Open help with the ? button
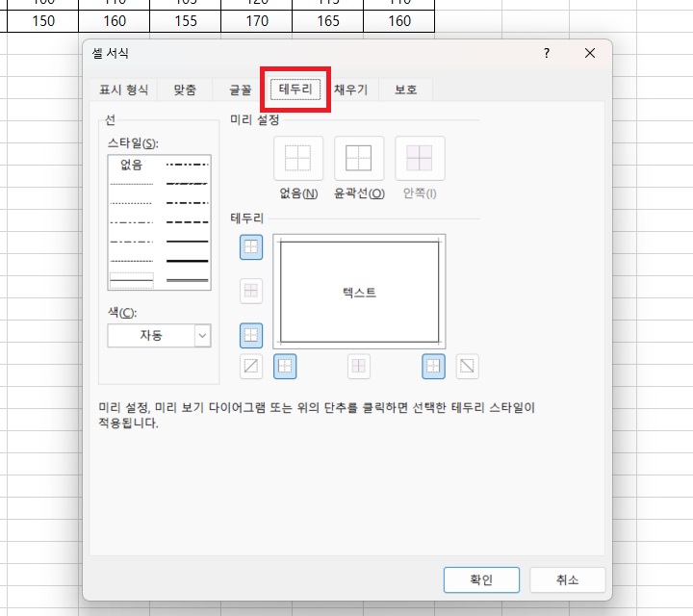This screenshot has height=616, width=693. 547,54
